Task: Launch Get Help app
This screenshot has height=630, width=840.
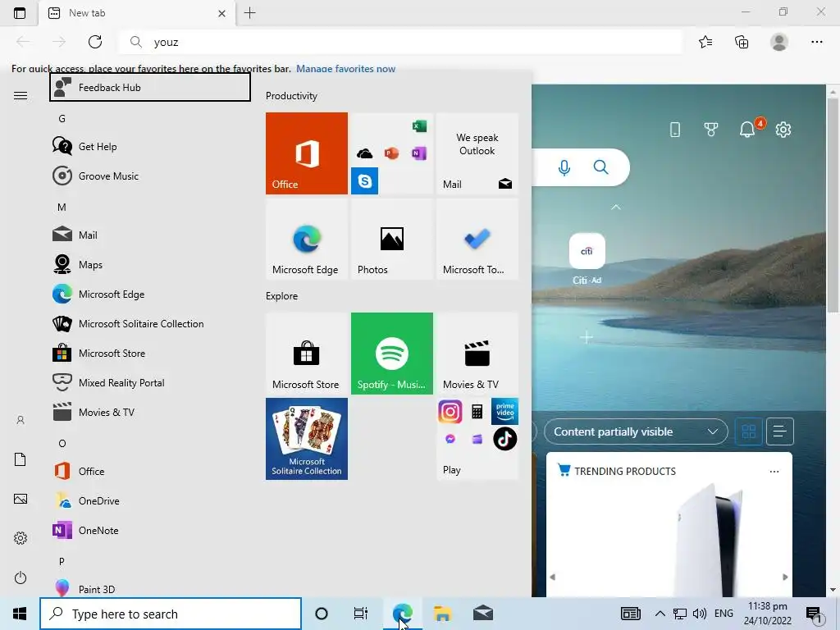Action: pos(150,146)
